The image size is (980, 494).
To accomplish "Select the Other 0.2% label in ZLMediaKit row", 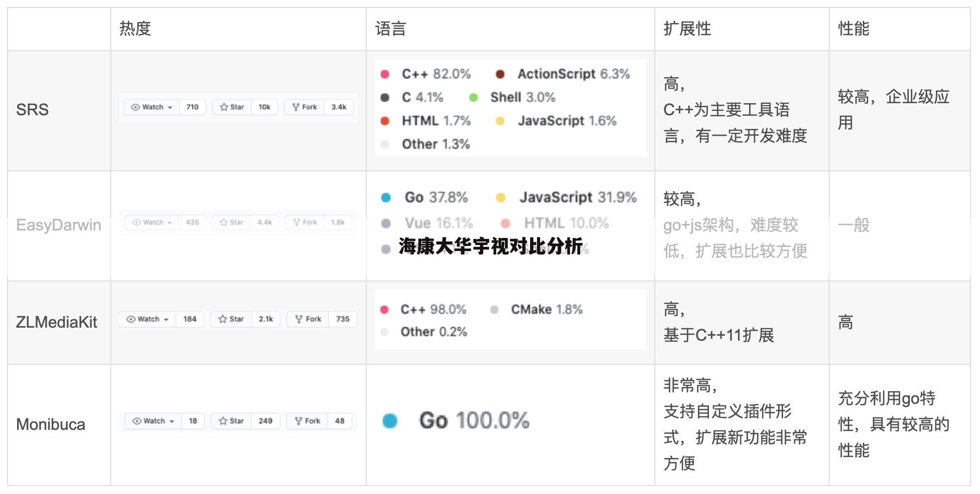I will click(x=434, y=332).
